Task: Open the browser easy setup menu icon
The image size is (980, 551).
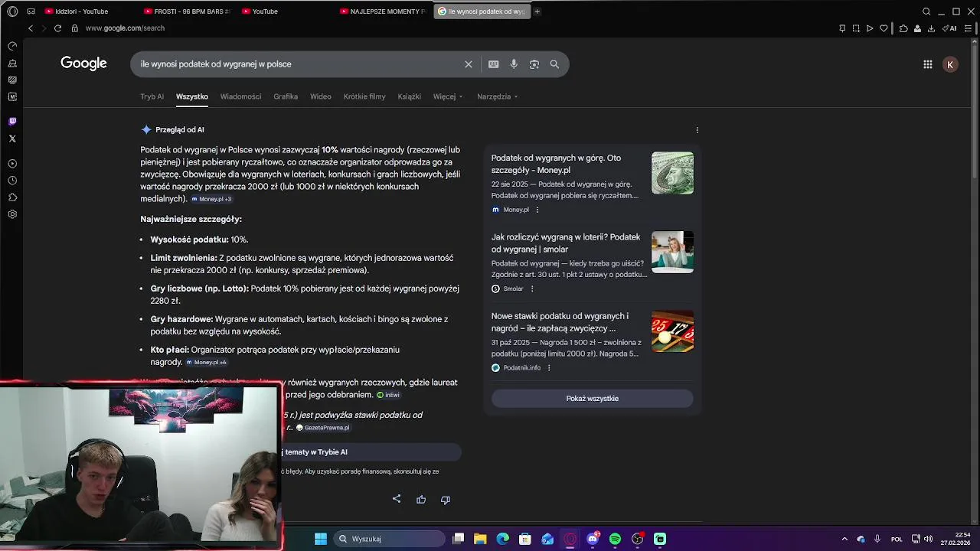Action: [x=968, y=28]
